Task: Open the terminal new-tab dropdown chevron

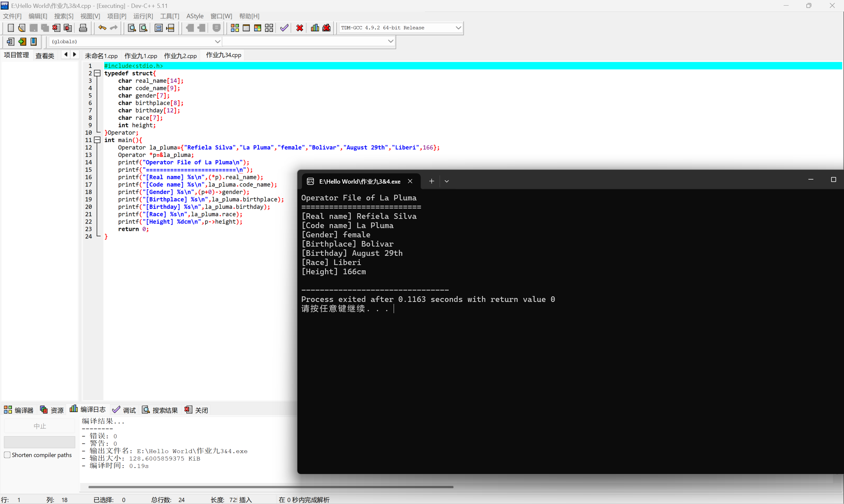Action: [447, 181]
